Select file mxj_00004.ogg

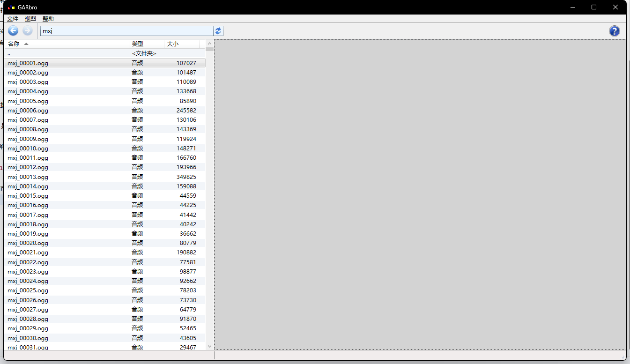[104, 91]
